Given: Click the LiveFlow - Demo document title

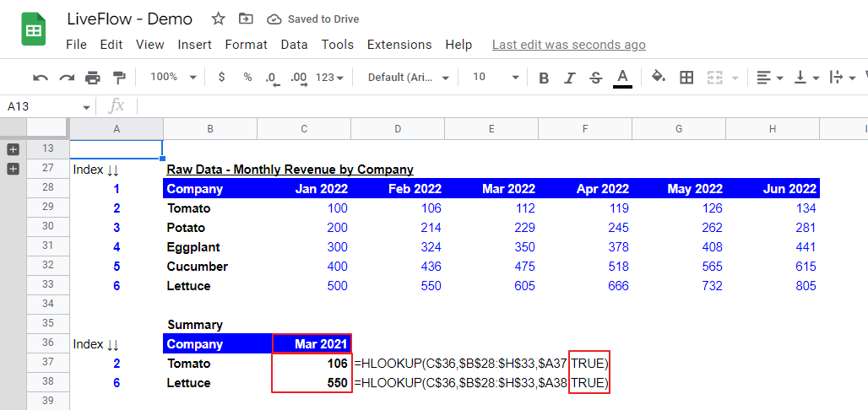Looking at the screenshot, I should (129, 19).
